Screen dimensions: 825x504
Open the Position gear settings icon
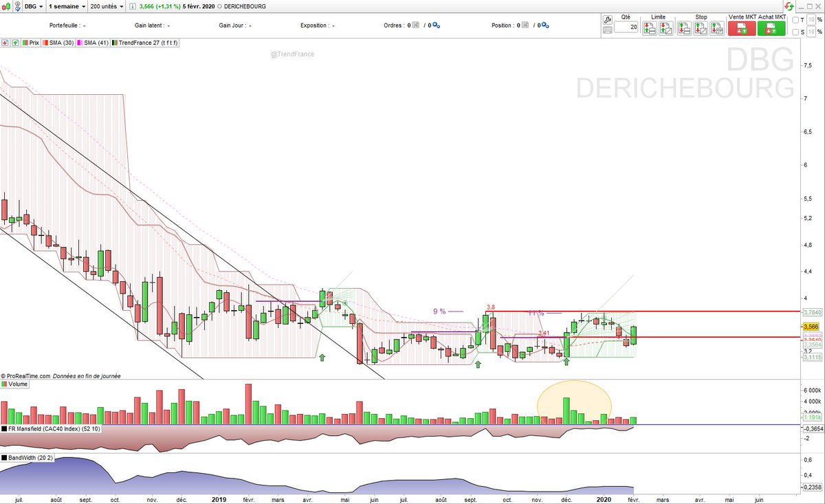coord(546,25)
